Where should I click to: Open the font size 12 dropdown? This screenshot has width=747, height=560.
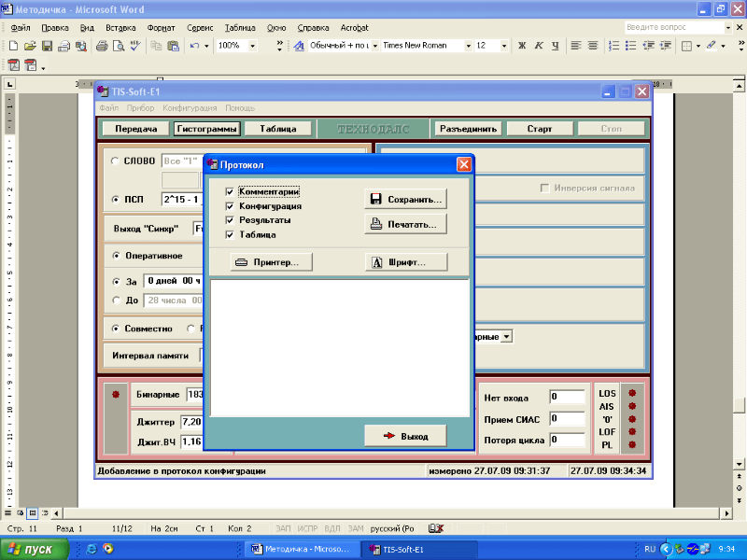coord(504,46)
